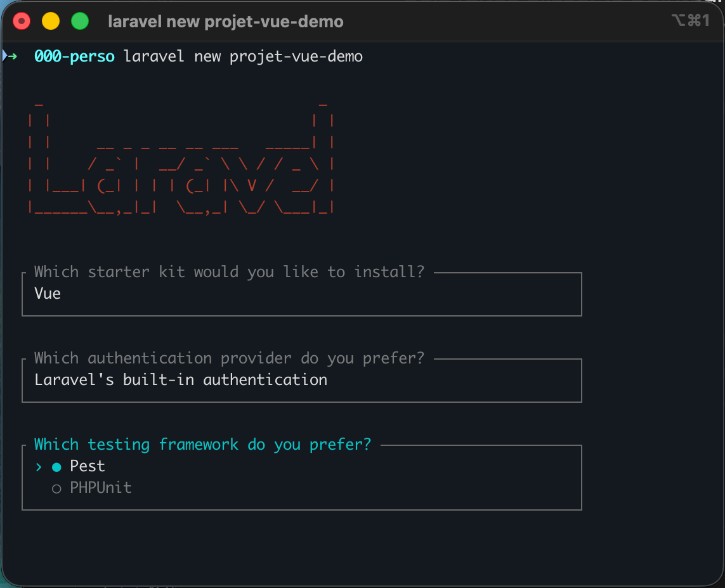The width and height of the screenshot is (725, 588).
Task: Click the starter kit question label
Action: click(x=229, y=272)
